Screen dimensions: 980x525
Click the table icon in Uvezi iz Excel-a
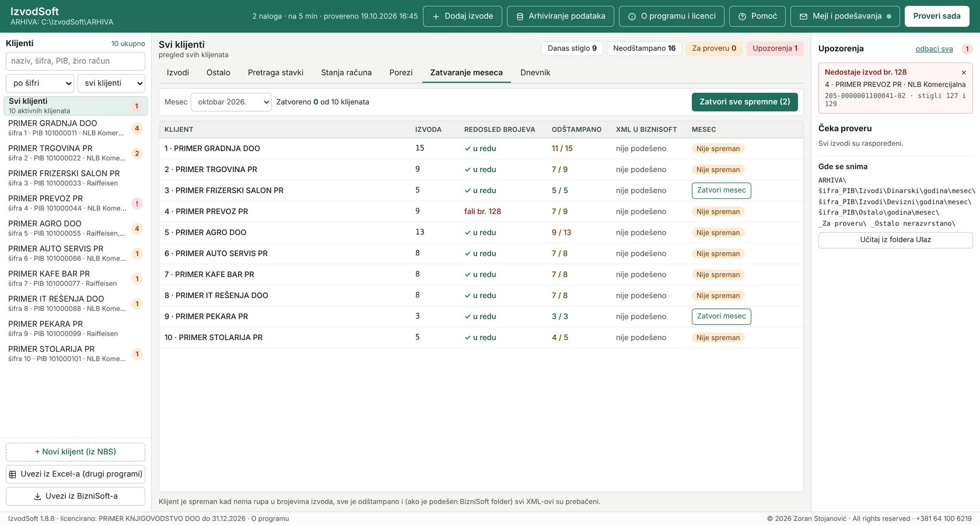pyautogui.click(x=13, y=474)
